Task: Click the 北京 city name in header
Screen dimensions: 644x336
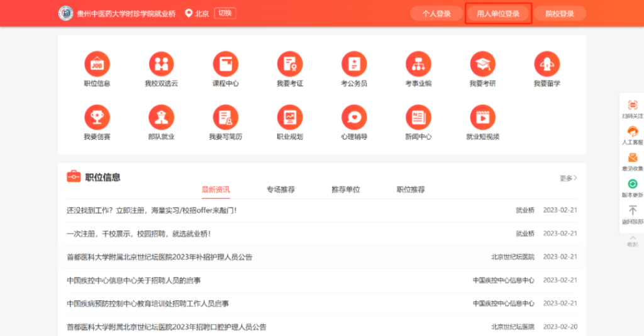Action: coord(202,14)
